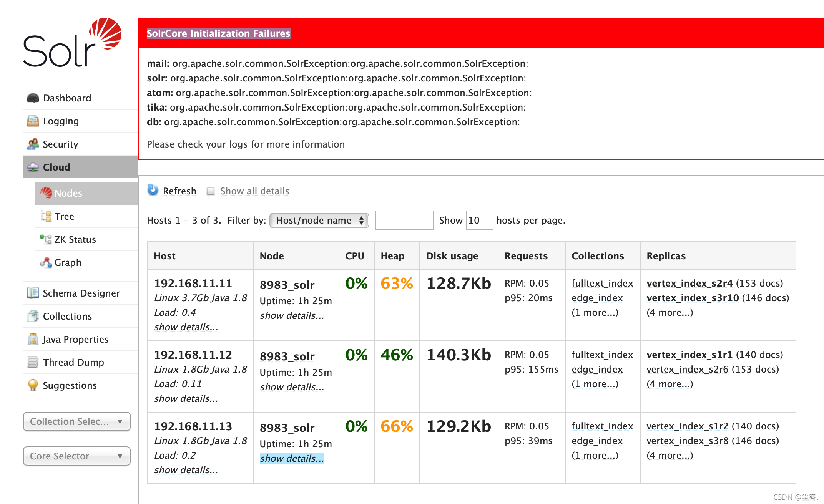Expand Collections '(1 more...)' for 192.168.11.12
Screen dimensions: 824x504
point(595,384)
